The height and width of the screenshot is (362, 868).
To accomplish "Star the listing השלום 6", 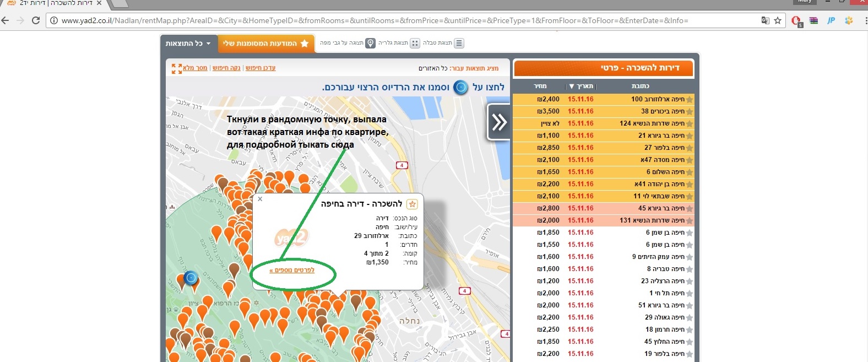I will (x=689, y=172).
